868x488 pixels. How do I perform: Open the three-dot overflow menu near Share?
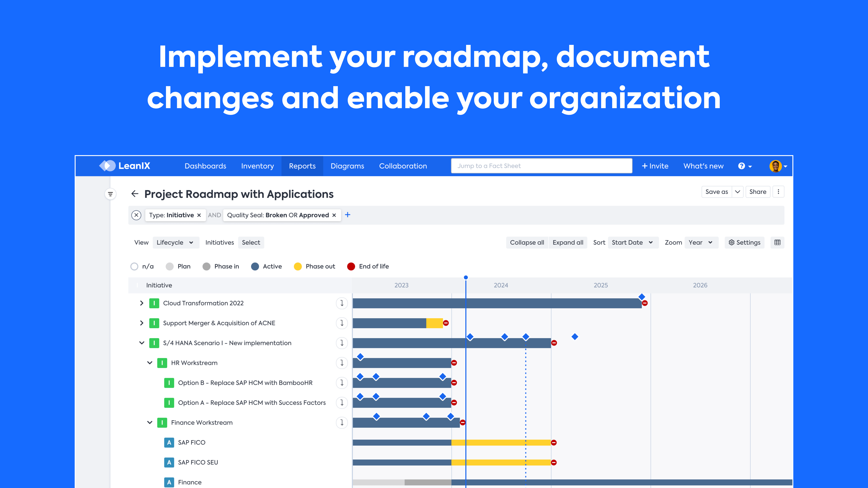[x=779, y=192]
